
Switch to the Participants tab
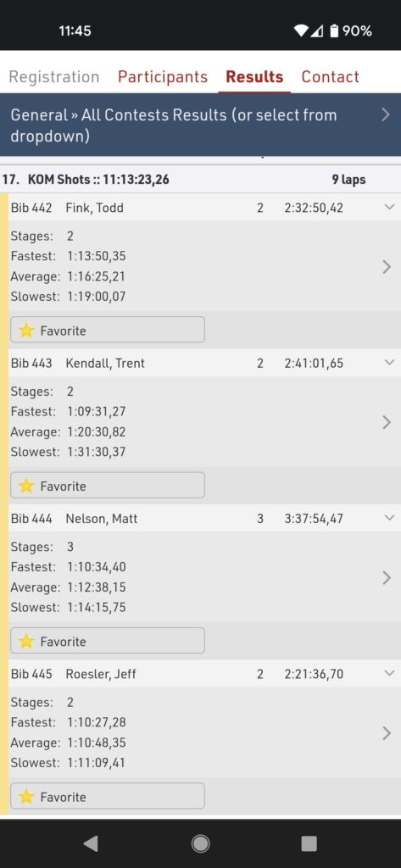tap(163, 76)
